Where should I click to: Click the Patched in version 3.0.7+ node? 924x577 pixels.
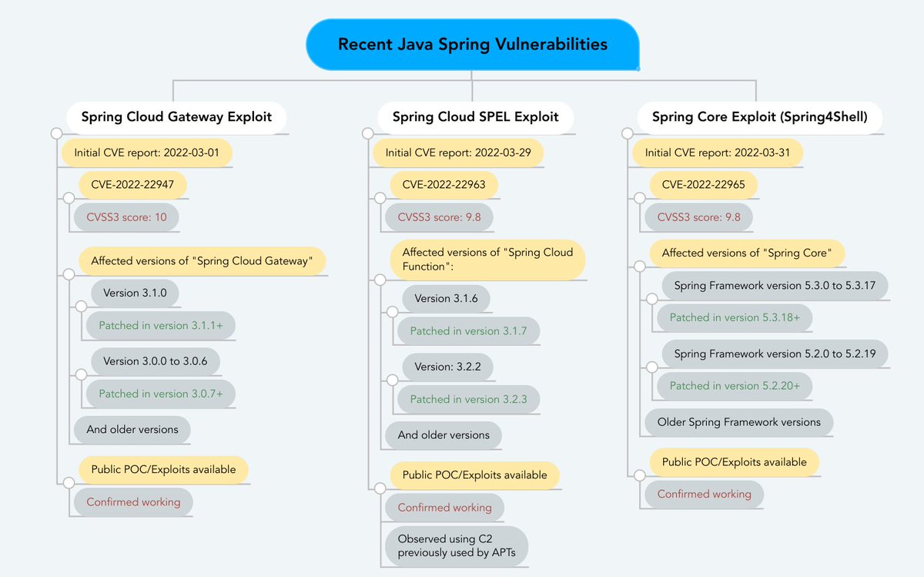click(x=161, y=394)
